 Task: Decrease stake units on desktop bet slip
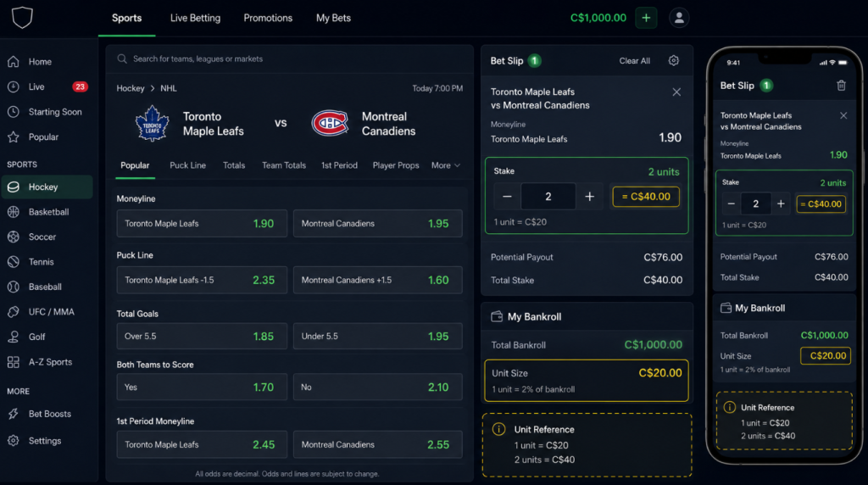[507, 197]
